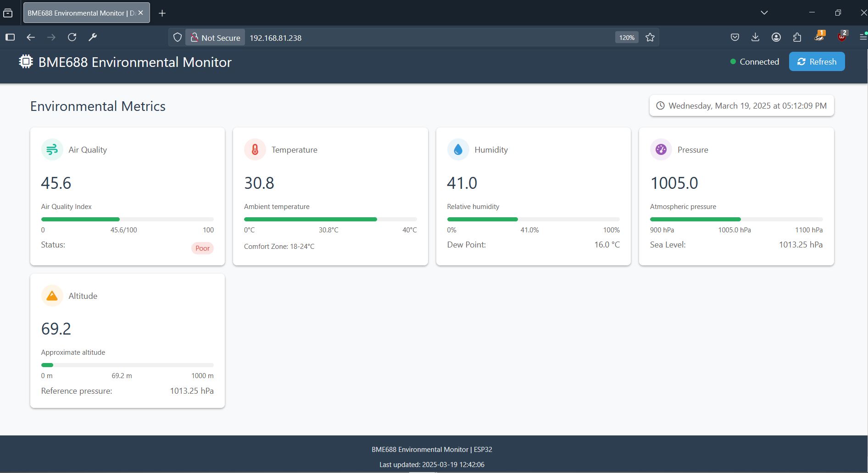Click the Environmental Metrics heading
868x473 pixels.
tap(98, 106)
